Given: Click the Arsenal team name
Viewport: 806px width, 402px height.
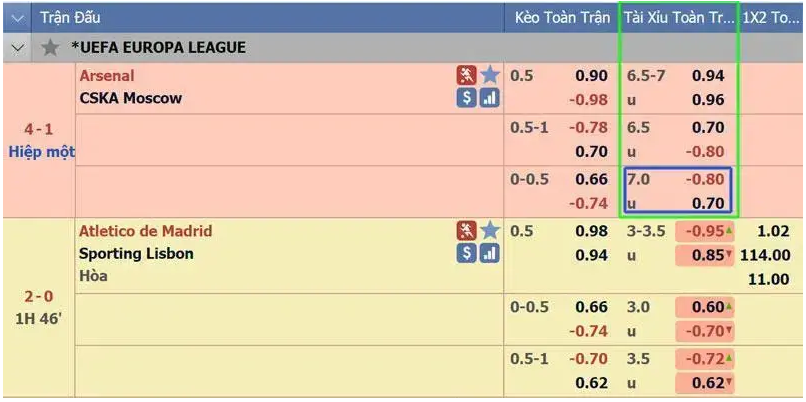Looking at the screenshot, I should tap(106, 76).
